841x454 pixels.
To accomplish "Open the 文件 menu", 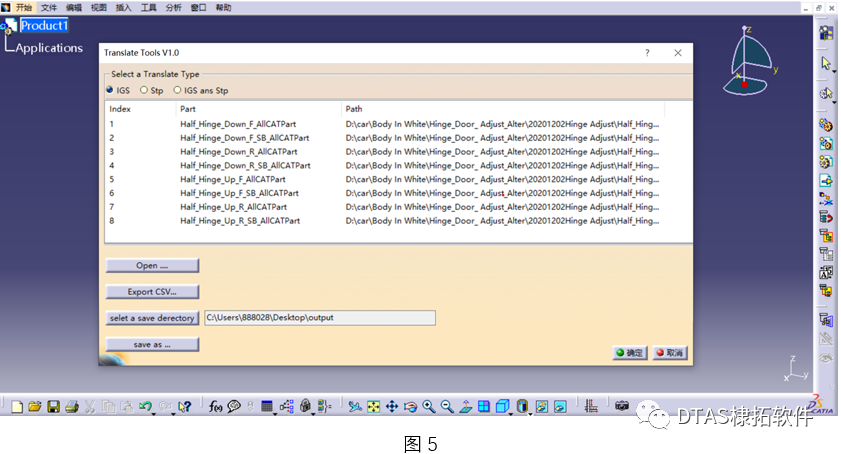I will pyautogui.click(x=49, y=7).
